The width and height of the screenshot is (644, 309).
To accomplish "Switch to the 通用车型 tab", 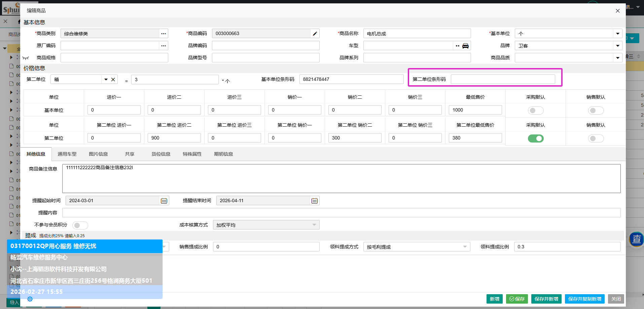I will (x=67, y=154).
